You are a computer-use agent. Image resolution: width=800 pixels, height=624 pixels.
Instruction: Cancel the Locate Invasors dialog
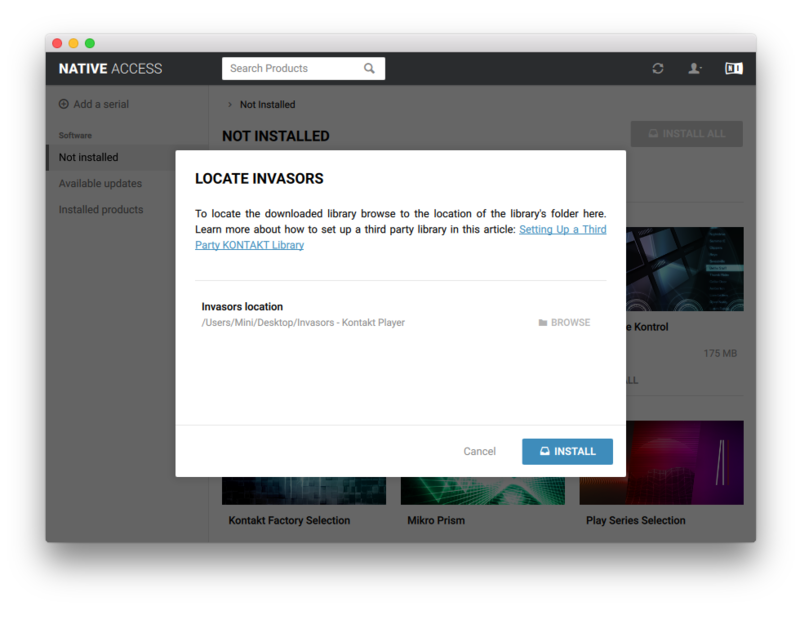[x=479, y=452]
